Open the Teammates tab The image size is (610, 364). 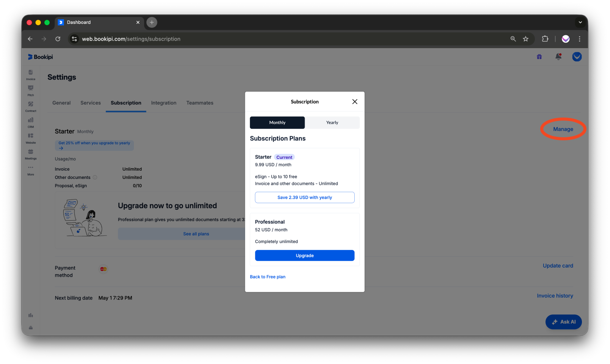tap(200, 103)
